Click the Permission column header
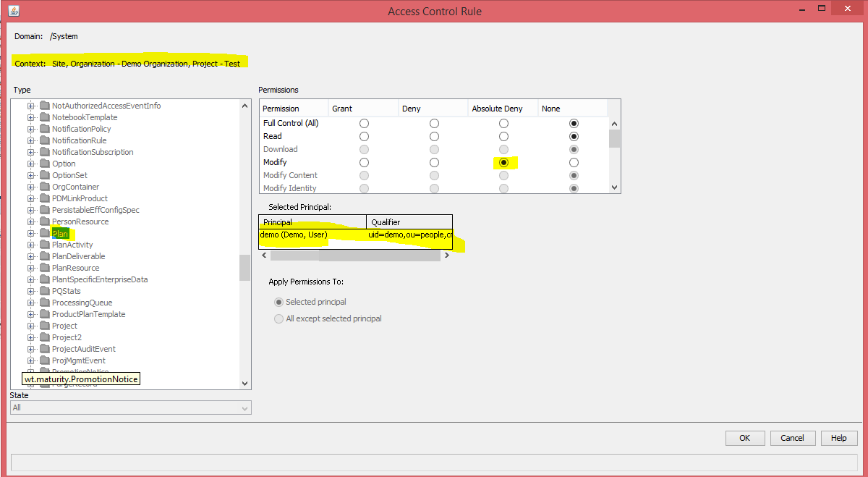The height and width of the screenshot is (477, 868). pyautogui.click(x=294, y=109)
